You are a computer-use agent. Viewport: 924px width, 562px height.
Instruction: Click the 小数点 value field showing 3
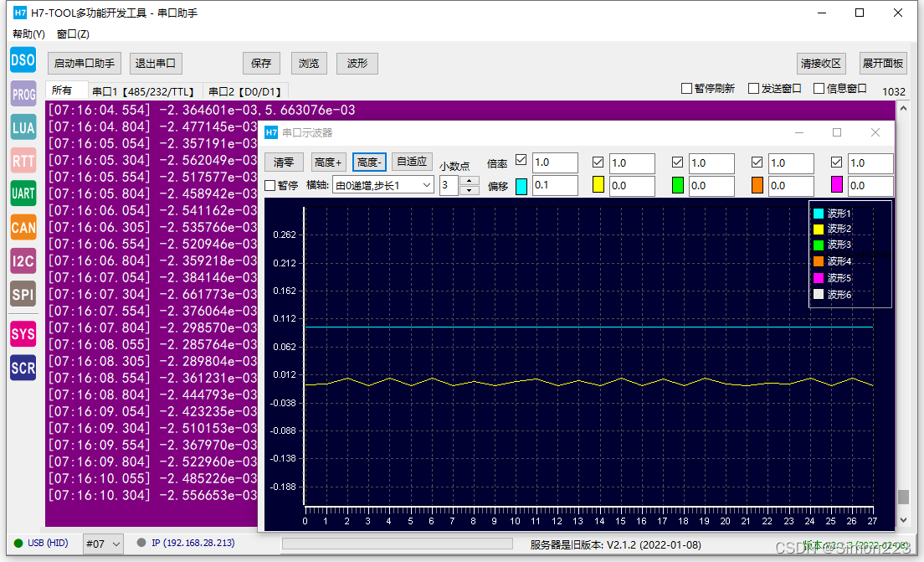(x=449, y=185)
